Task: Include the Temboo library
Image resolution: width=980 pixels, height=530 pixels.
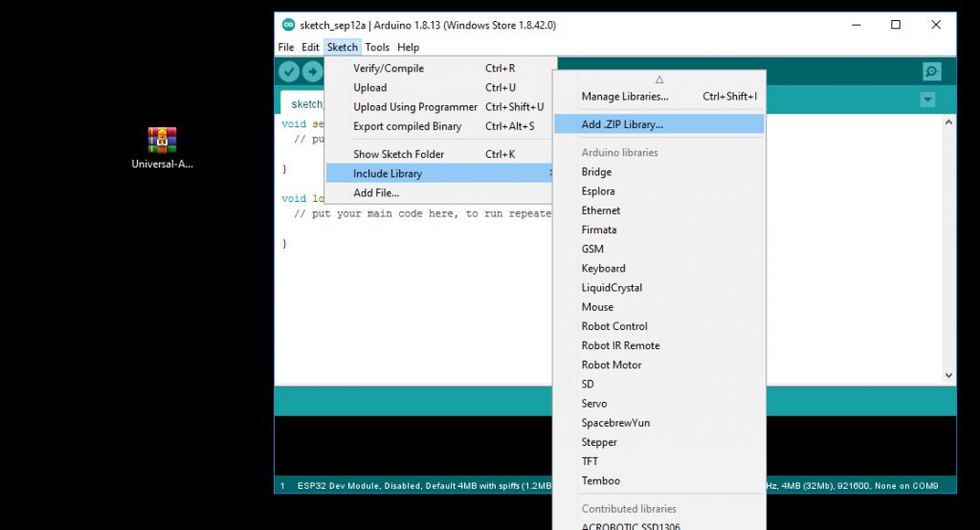Action: click(659, 480)
